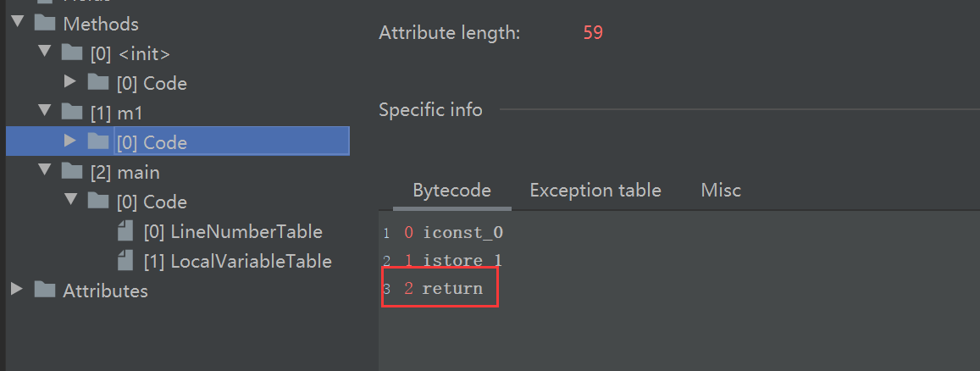Click file icon of LocalVariableTable entry
Viewport: 980px width, 371px height.
126,261
